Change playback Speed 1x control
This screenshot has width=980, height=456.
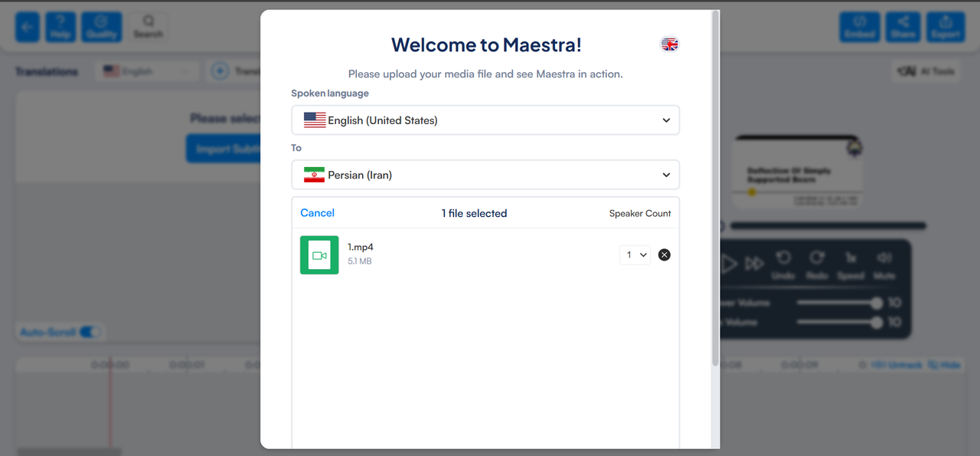[x=851, y=264]
